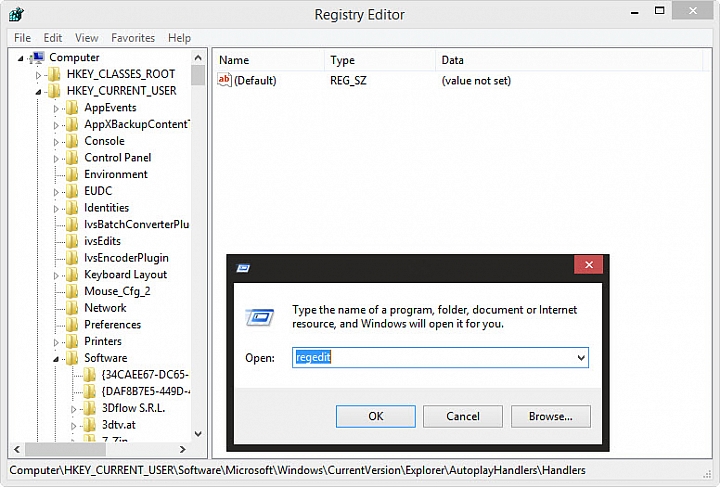Select the HKEY_CLASSES_ROOT folder icon
This screenshot has width=720, height=487.
tap(54, 74)
